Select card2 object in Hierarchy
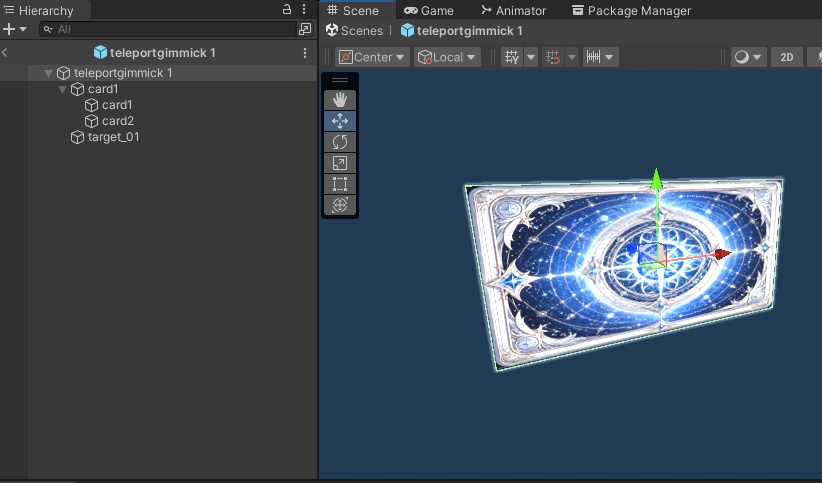Screen dimensions: 822x483 click(117, 121)
